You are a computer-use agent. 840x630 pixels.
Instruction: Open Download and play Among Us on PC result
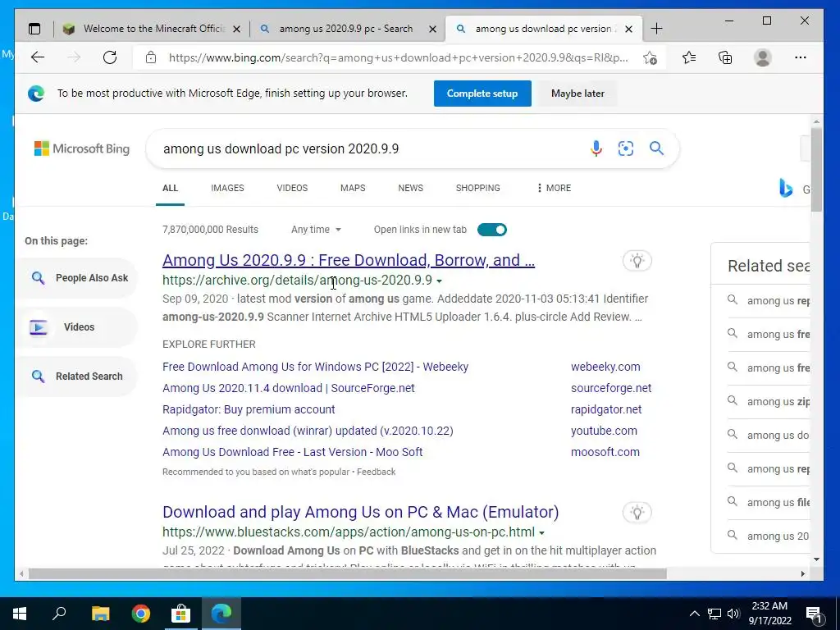[361, 512]
